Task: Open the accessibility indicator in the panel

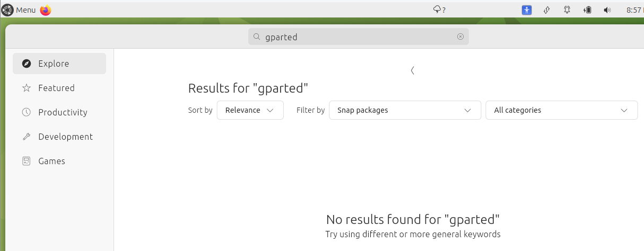Action: point(527,10)
